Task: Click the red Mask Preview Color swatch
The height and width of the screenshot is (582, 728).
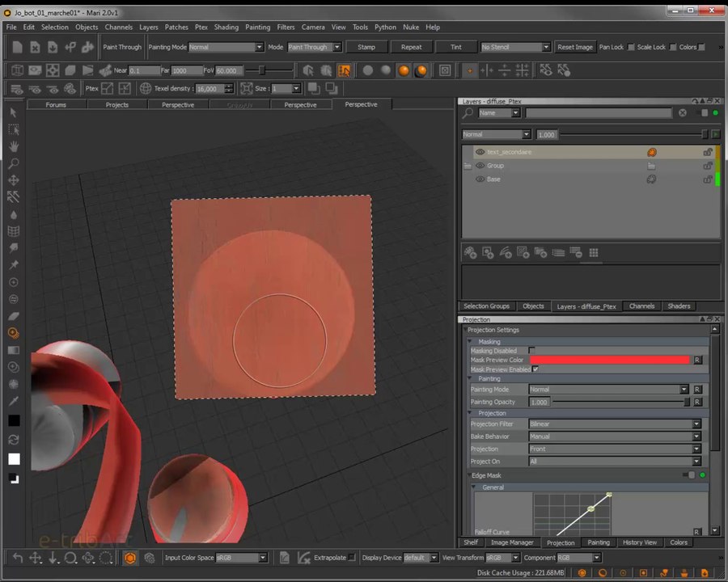Action: [x=609, y=360]
